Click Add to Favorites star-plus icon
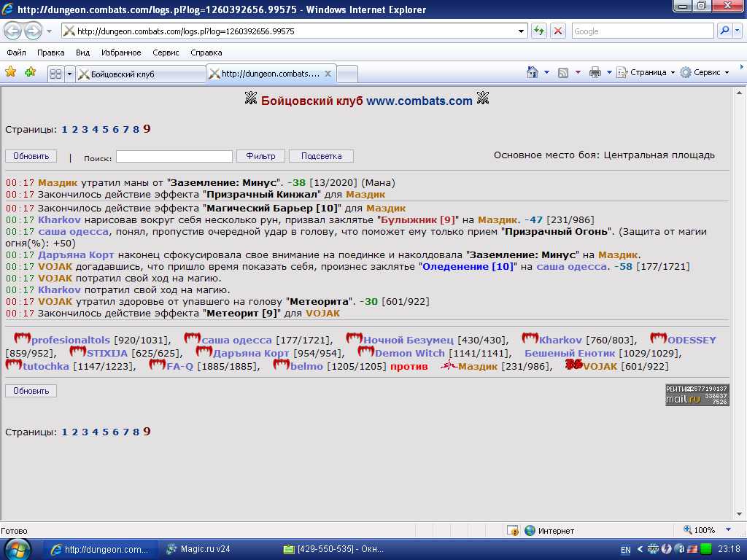 coord(31,72)
